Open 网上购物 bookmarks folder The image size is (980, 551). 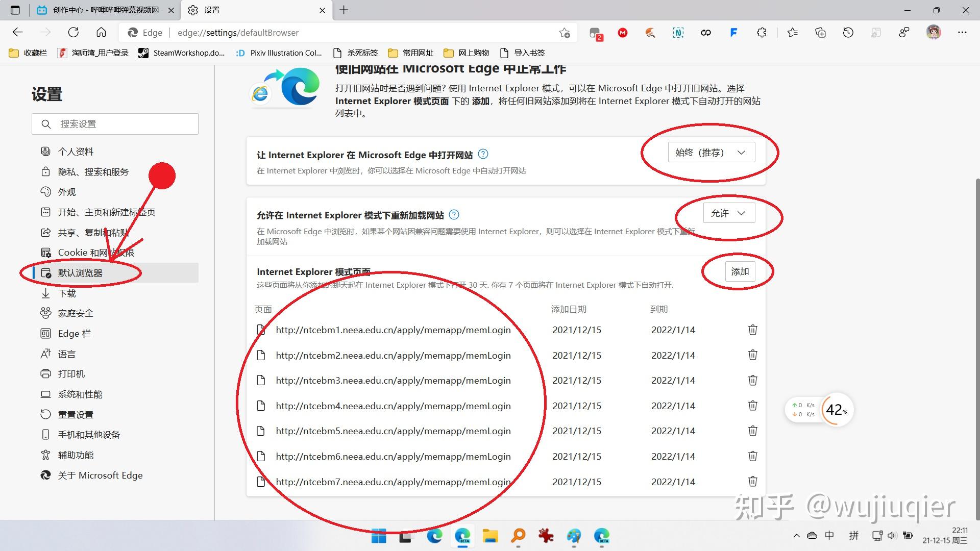(x=467, y=53)
